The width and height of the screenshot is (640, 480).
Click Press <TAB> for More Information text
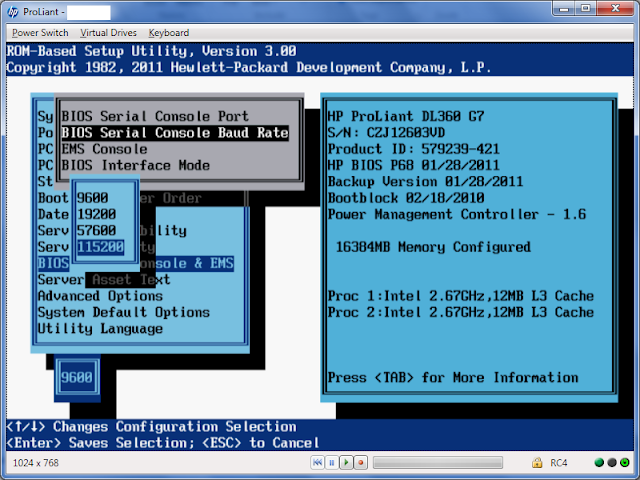[x=453, y=378]
